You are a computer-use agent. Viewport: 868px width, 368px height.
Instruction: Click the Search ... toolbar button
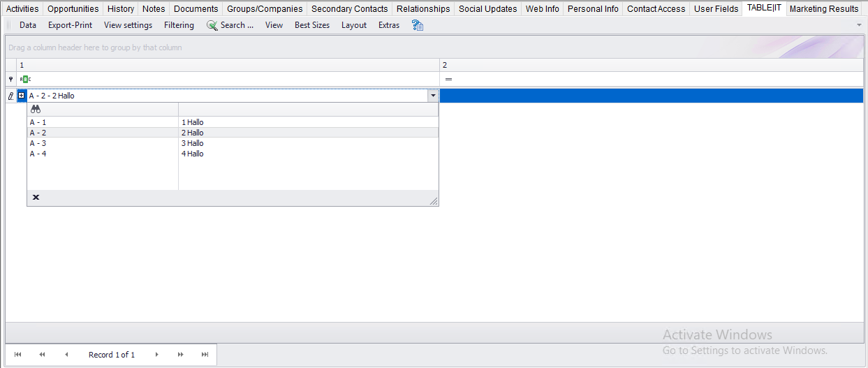point(230,25)
